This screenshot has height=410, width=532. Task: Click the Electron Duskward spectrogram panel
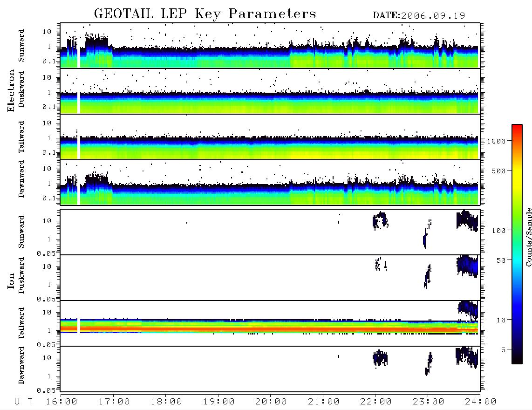pyautogui.click(x=270, y=91)
